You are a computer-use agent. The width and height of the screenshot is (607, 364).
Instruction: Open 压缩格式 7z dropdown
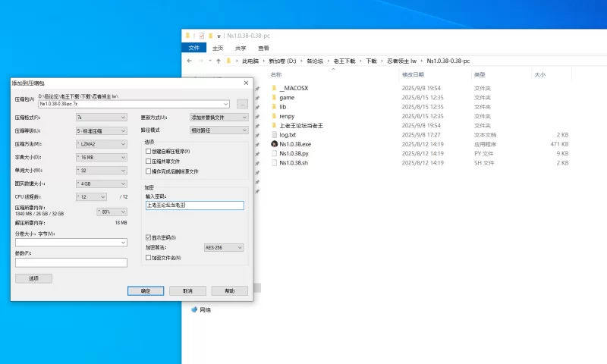point(102,118)
